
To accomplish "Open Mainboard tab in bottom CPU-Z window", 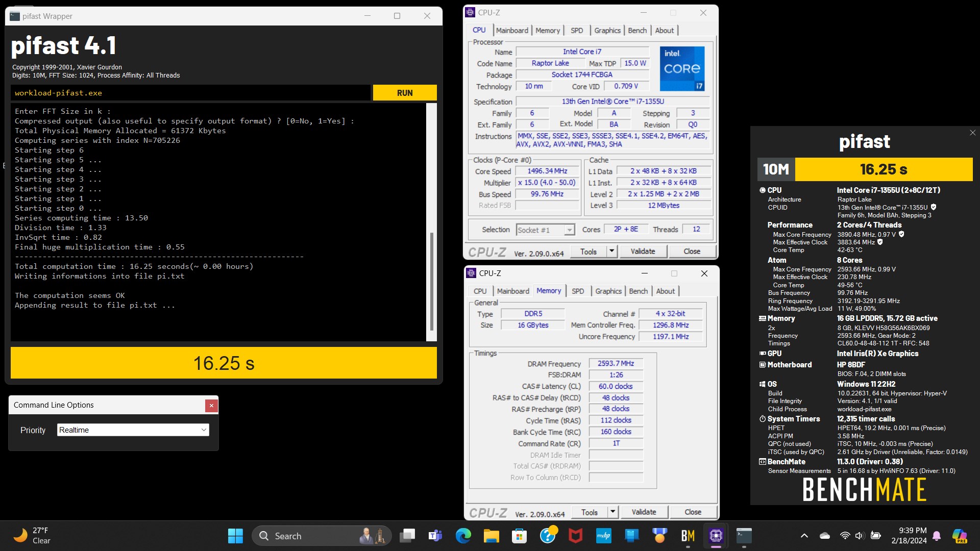I will [513, 291].
